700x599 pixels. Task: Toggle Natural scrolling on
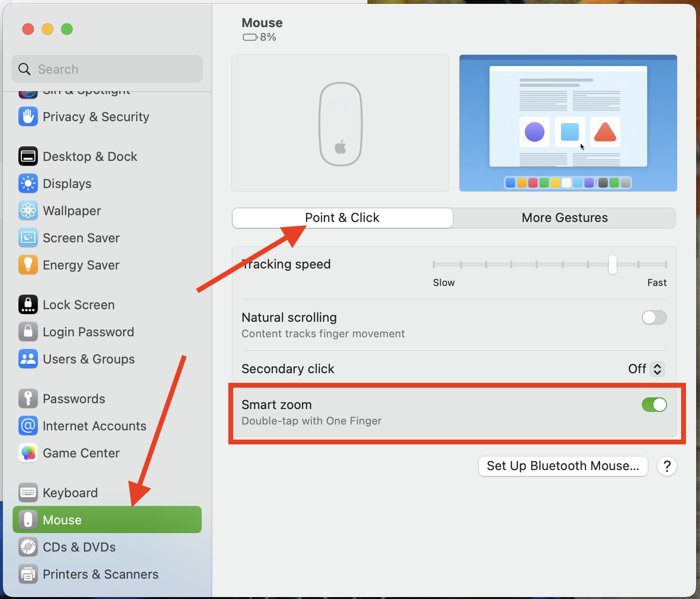click(654, 317)
